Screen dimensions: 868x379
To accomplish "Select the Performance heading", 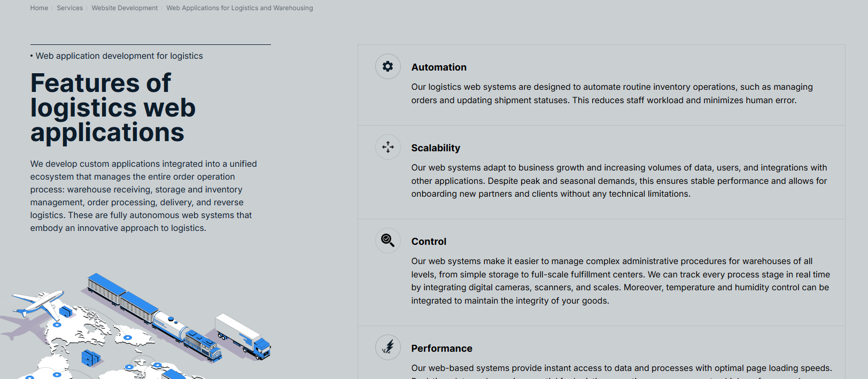I will [441, 349].
